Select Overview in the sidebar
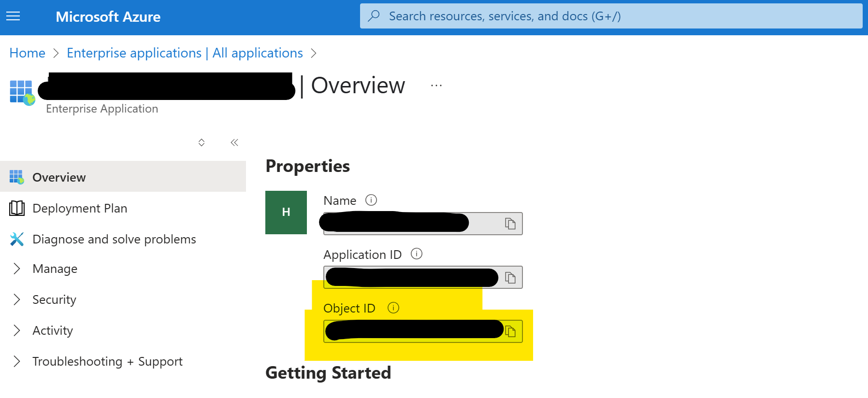This screenshot has height=398, width=868. [123, 177]
